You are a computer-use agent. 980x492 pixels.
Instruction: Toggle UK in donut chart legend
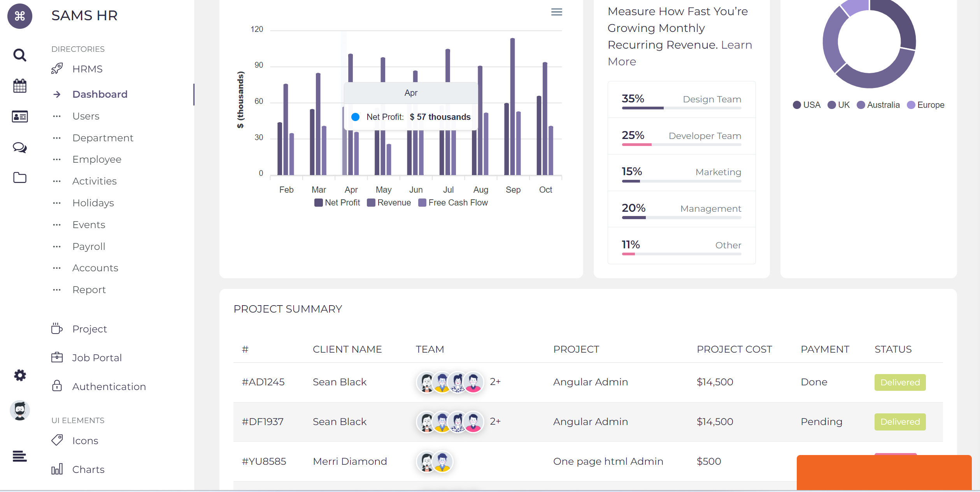coord(838,105)
